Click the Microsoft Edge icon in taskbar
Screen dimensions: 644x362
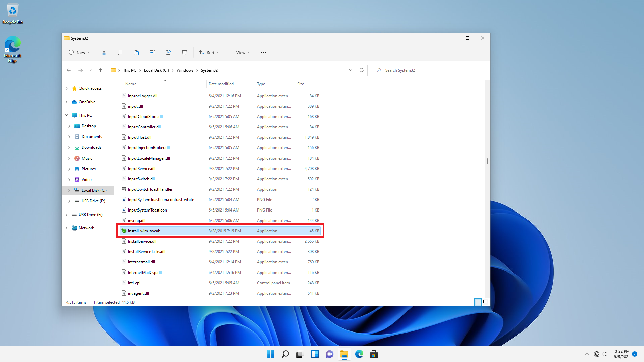point(359,354)
